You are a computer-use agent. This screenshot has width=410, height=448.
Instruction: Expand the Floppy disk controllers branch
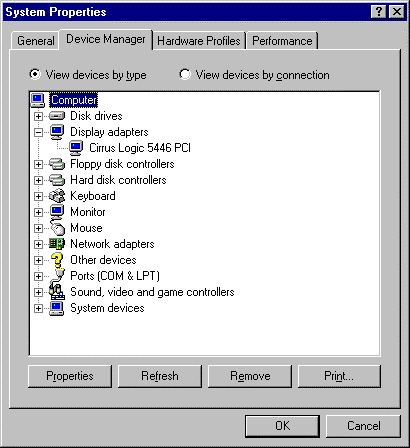pos(38,164)
